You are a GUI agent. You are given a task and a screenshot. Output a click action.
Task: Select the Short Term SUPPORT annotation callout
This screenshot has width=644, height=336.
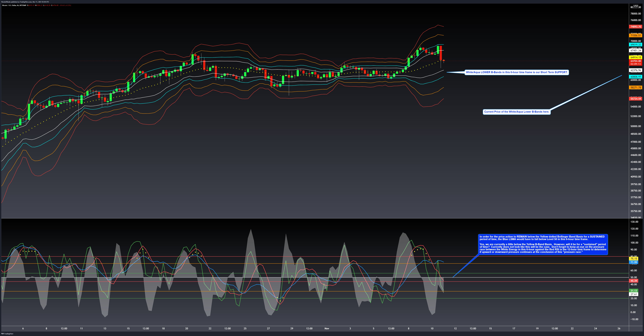[x=516, y=72]
